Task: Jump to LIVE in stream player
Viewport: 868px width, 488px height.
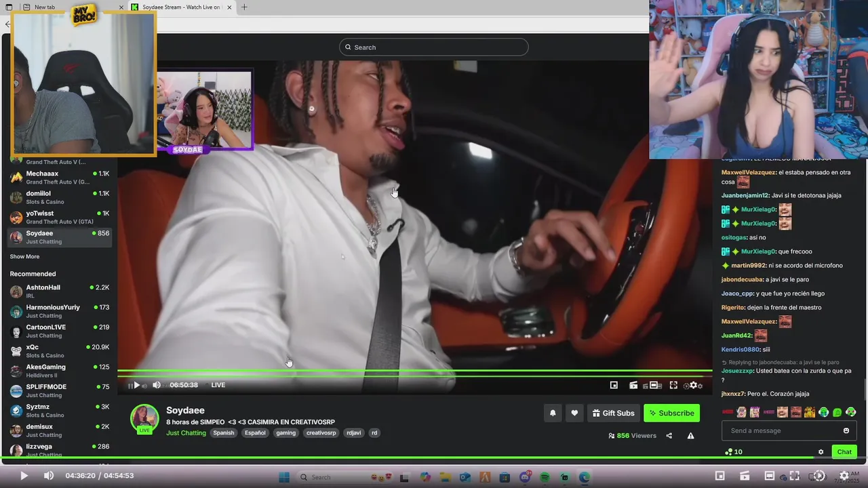Action: click(218, 385)
